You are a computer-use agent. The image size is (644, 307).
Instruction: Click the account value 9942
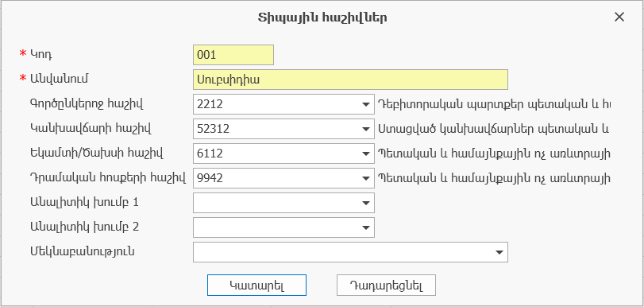point(210,179)
